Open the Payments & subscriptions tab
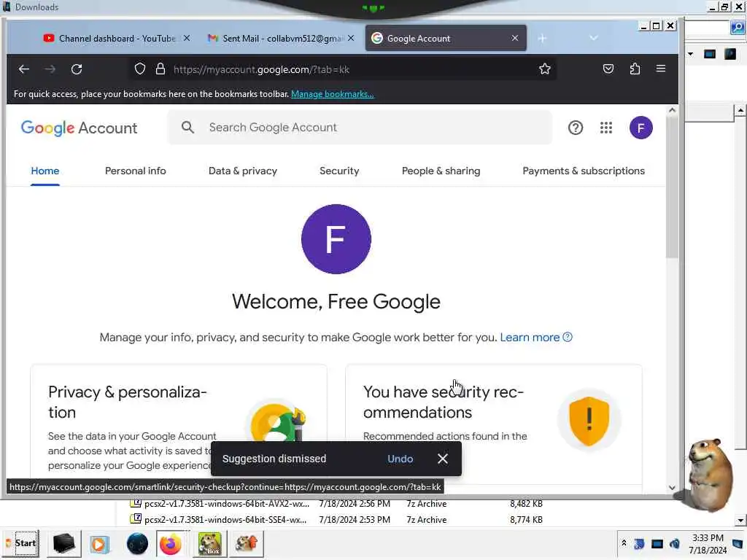The image size is (747, 560). [x=584, y=171]
